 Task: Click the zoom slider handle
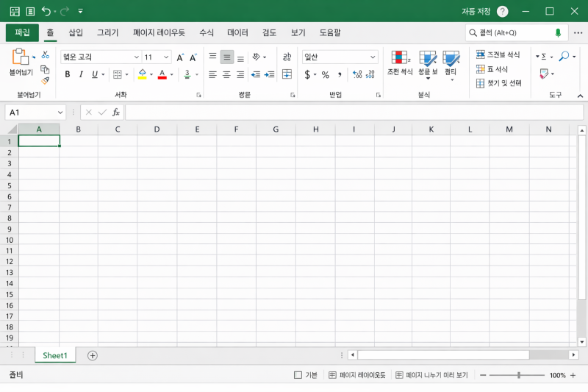519,375
